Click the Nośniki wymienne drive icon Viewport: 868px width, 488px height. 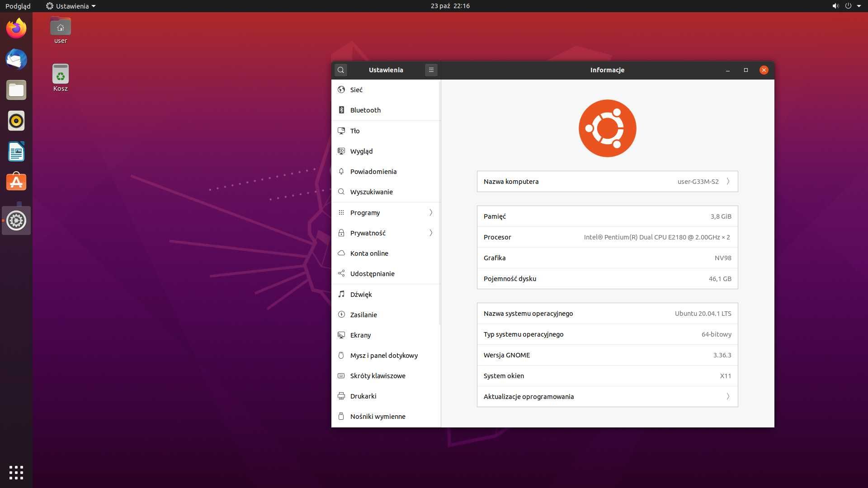(341, 416)
